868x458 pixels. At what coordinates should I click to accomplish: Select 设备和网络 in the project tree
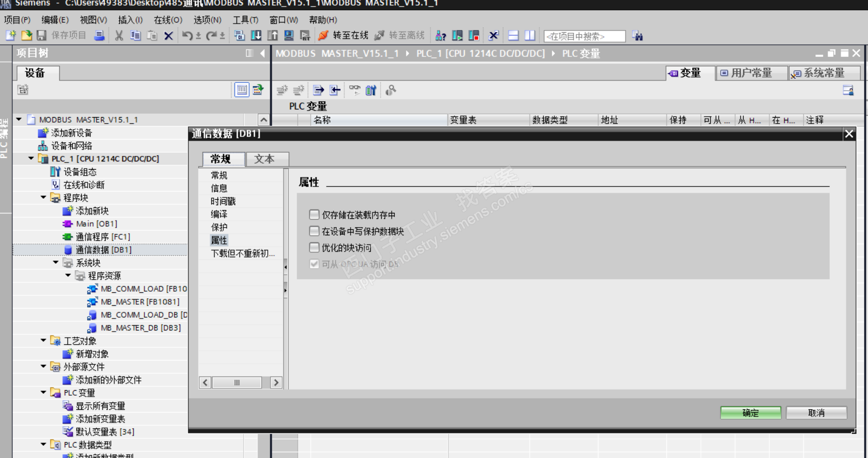coord(71,146)
